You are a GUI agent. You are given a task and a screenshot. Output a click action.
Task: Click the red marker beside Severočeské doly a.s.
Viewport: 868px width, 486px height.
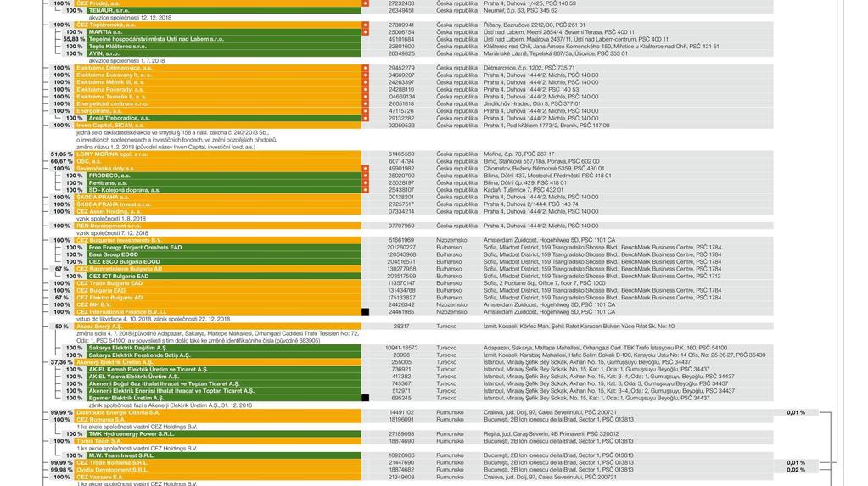pyautogui.click(x=366, y=169)
